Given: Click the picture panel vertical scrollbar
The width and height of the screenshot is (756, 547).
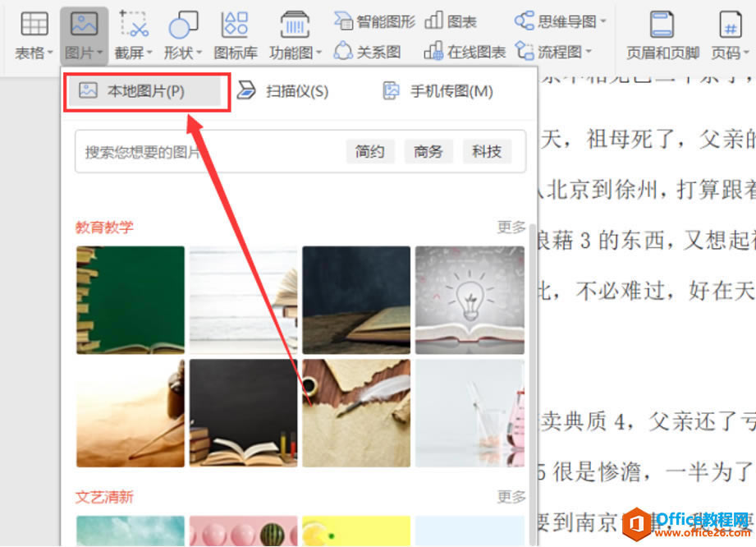Looking at the screenshot, I should coord(532,384).
